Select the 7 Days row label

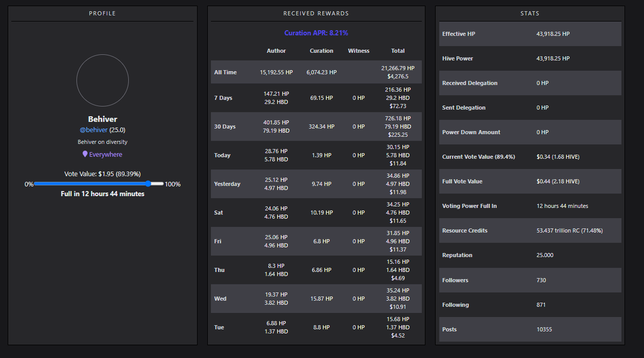click(x=223, y=98)
